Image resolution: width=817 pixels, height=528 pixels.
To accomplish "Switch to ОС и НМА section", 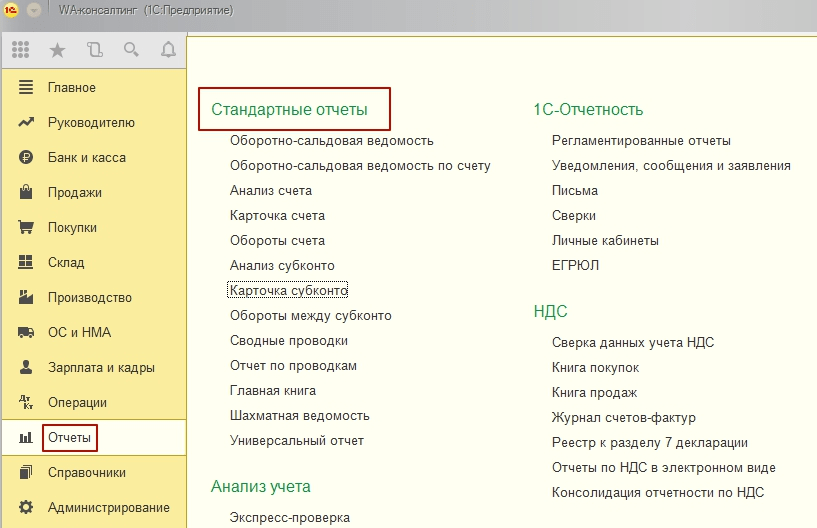I will [77, 333].
